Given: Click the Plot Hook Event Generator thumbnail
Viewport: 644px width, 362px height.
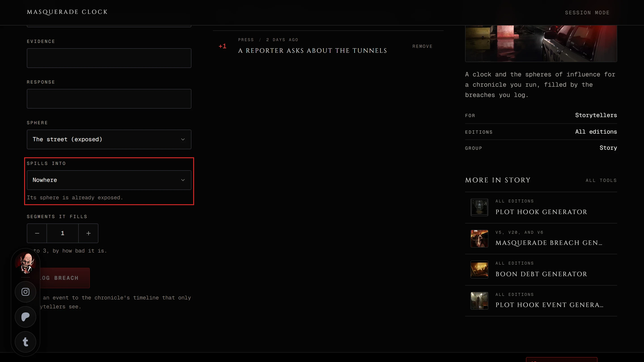Looking at the screenshot, I should tap(479, 301).
